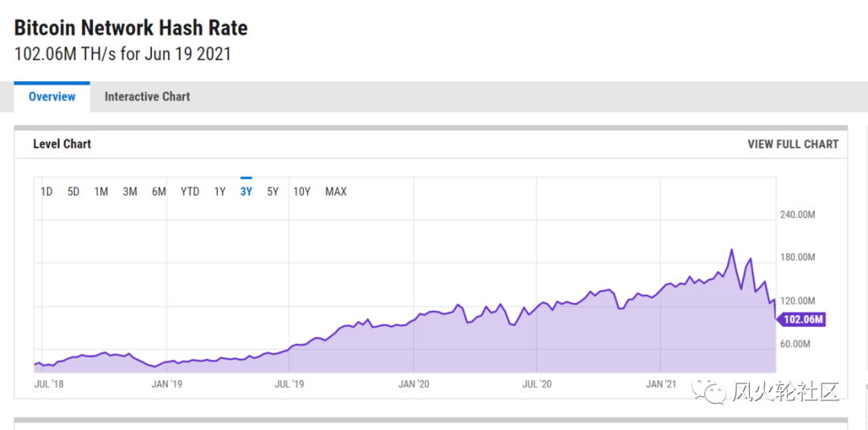
Task: Switch chart range to 1Y
Action: 219,192
